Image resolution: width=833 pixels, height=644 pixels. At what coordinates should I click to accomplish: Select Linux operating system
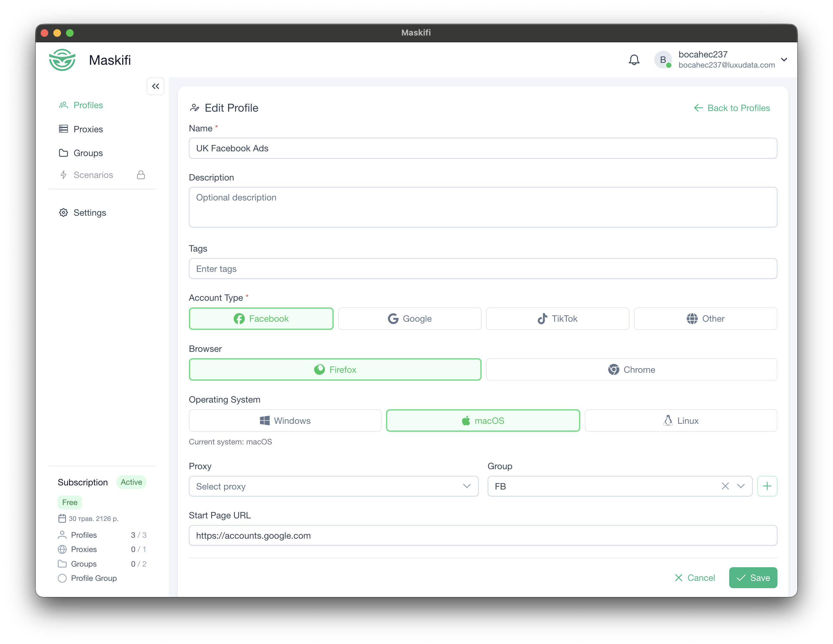click(x=681, y=421)
